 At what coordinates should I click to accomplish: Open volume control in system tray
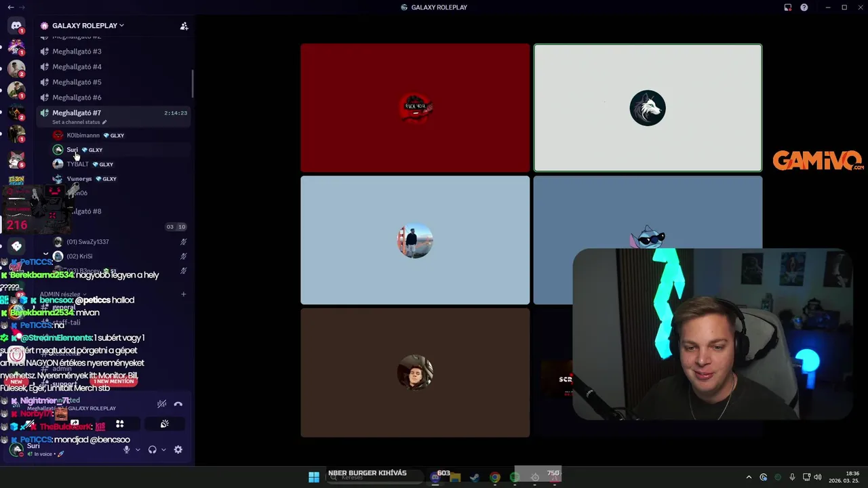(818, 477)
